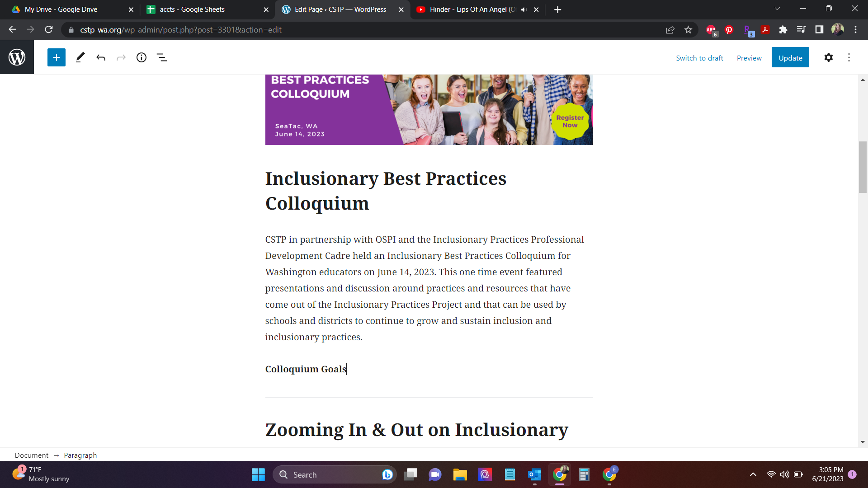The height and width of the screenshot is (488, 868).
Task: Open the Pinterest save extension
Action: point(729,30)
